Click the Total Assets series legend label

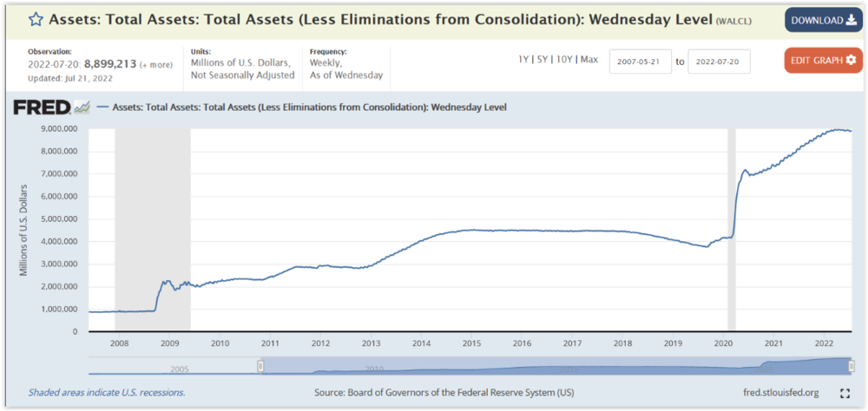(309, 108)
